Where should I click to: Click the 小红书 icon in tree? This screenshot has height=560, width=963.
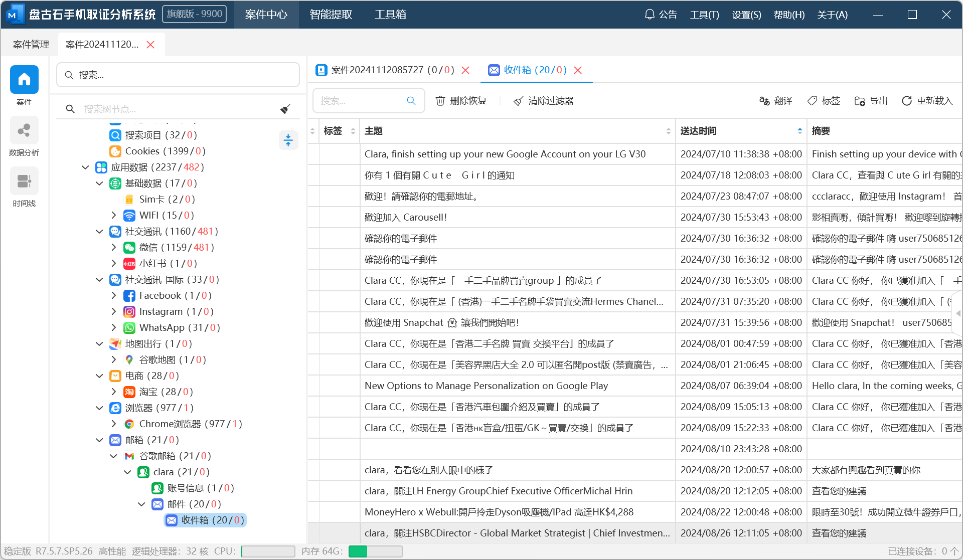(x=129, y=263)
